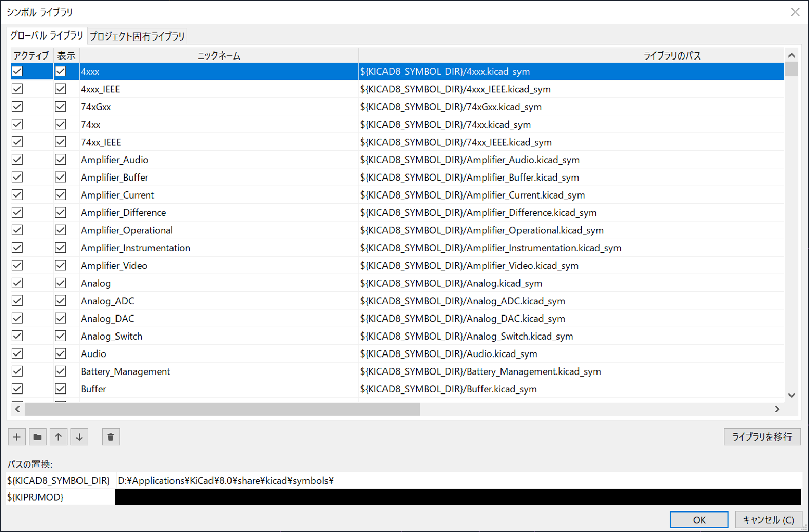Select nickname cell Audio
Screen dimensions: 809x532
click(219, 353)
